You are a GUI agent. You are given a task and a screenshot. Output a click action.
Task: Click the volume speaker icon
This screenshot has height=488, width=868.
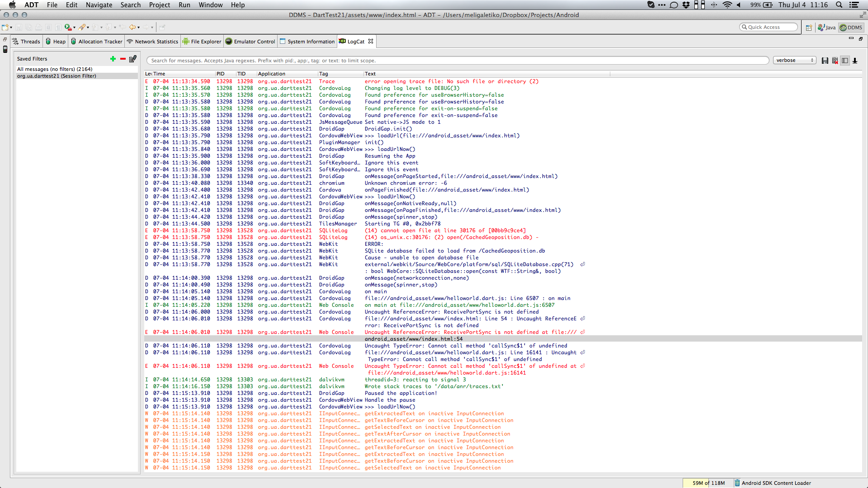[x=739, y=5]
